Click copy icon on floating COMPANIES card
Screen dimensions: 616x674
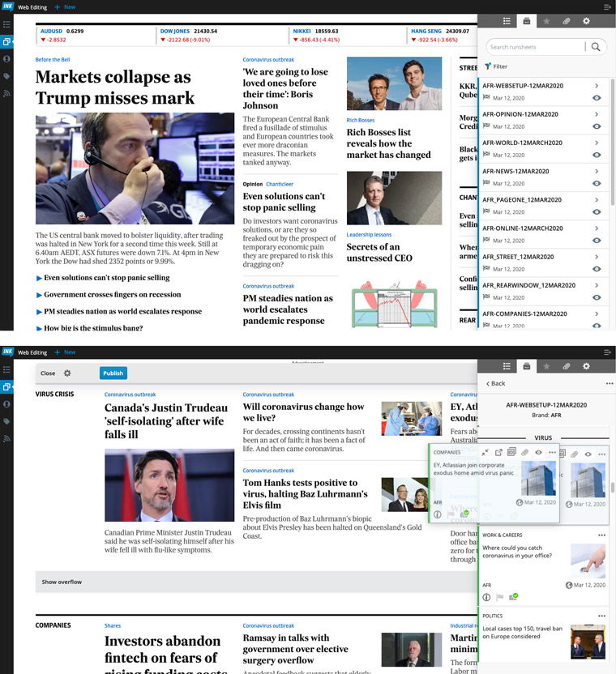click(511, 452)
